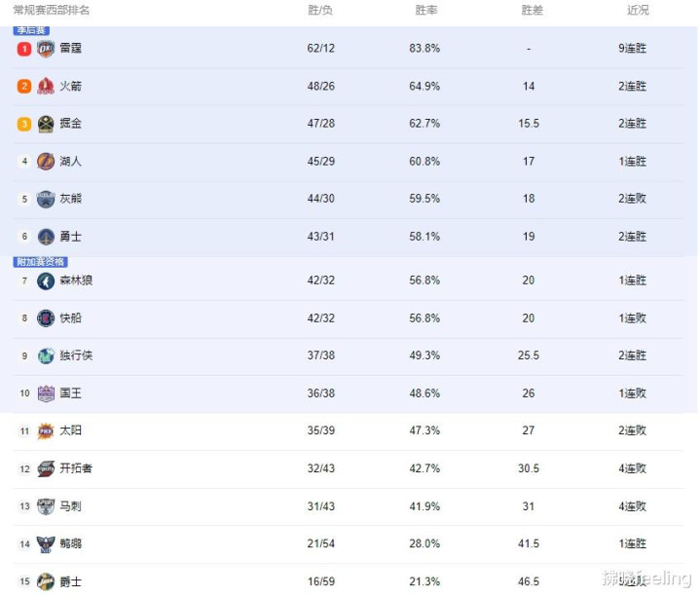
Task: Click the Grizzlies (灰熊) team logo
Action: tap(46, 199)
